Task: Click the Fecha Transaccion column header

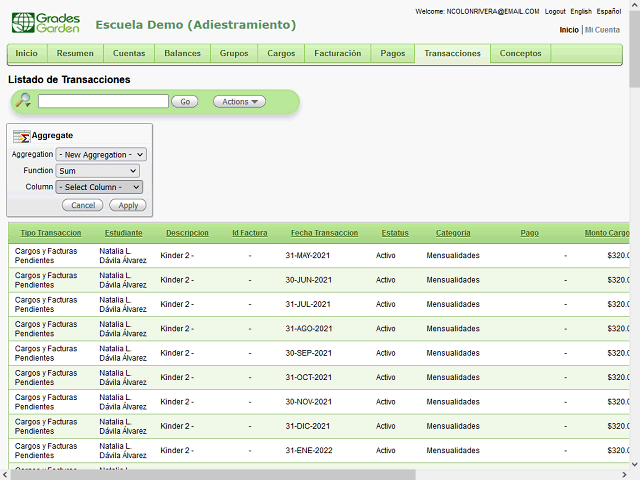Action: (324, 233)
